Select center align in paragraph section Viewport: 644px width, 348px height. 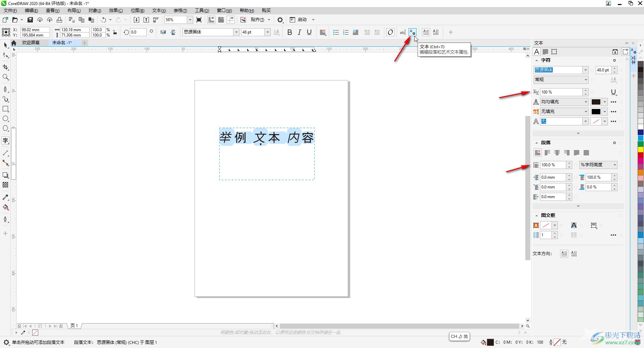pyautogui.click(x=557, y=153)
